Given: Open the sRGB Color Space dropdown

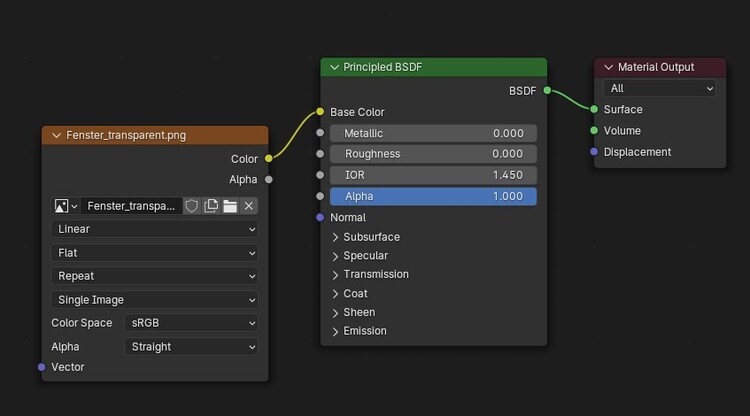Looking at the screenshot, I should pyautogui.click(x=191, y=323).
